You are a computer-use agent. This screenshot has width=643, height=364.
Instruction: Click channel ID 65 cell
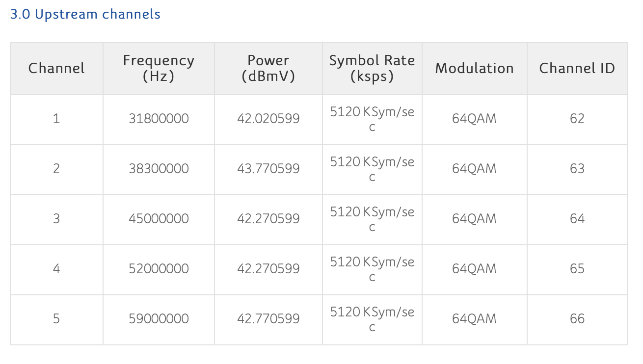click(x=577, y=269)
